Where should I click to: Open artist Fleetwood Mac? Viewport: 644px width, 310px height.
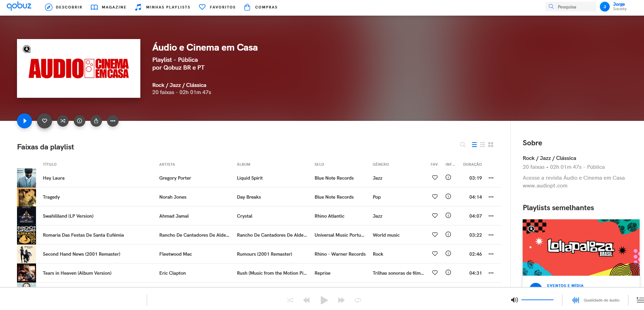pos(175,254)
